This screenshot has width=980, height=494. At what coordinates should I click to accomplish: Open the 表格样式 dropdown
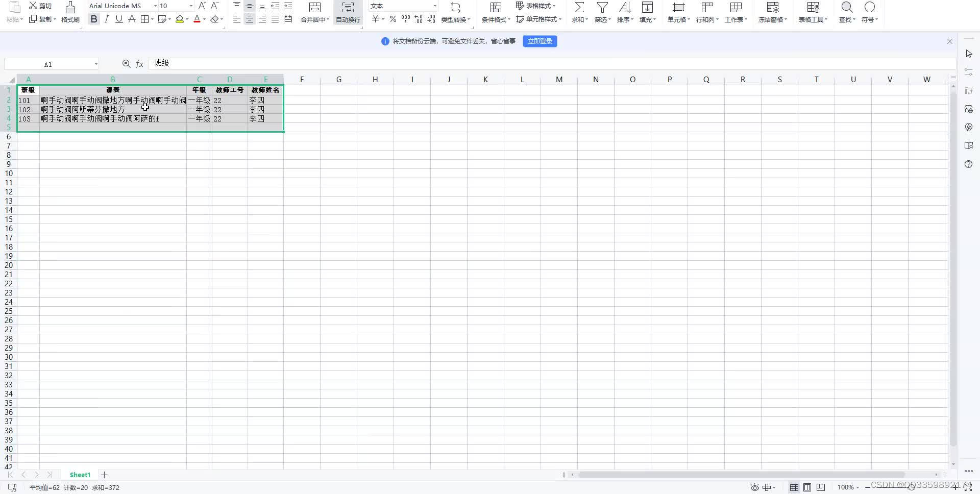click(x=535, y=6)
